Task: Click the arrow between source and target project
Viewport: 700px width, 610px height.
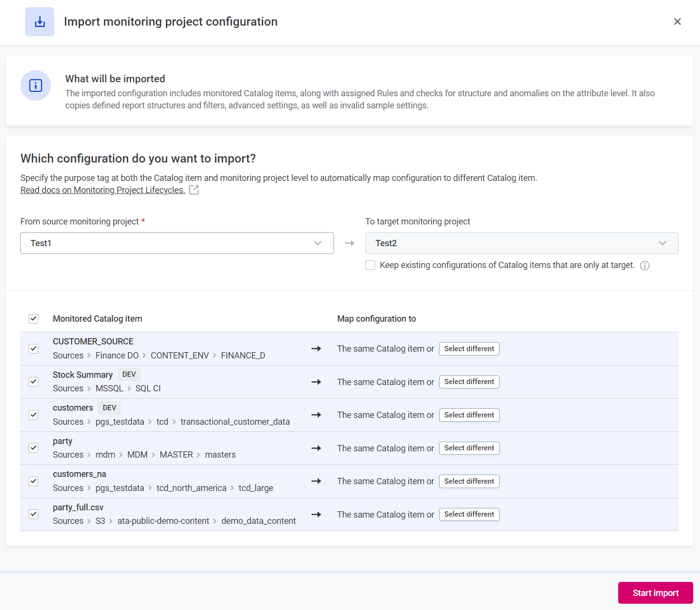Action: click(350, 243)
